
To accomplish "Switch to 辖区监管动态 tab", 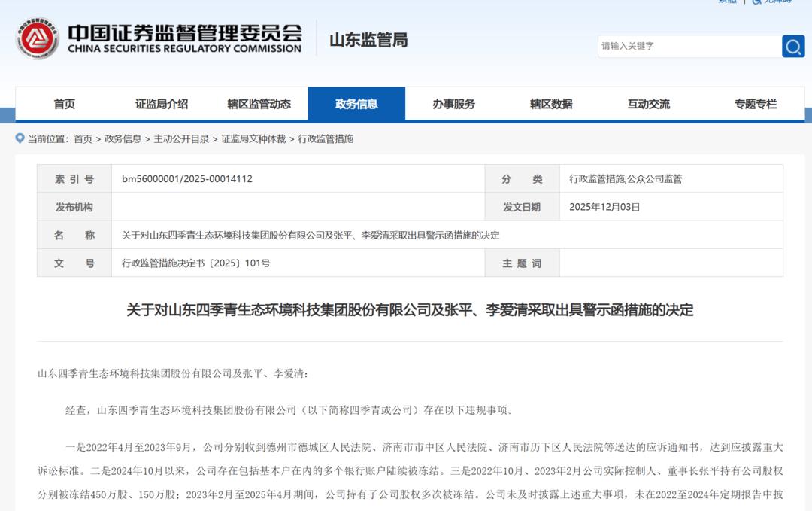I will (259, 105).
